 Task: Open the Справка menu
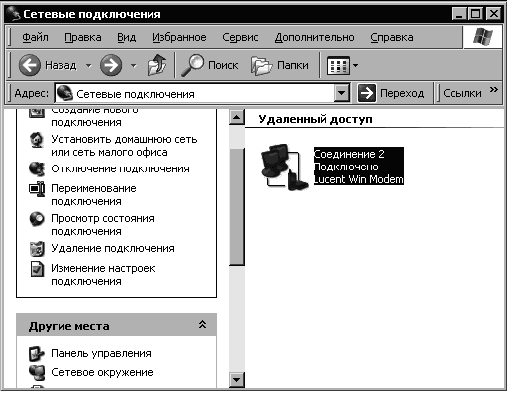(392, 37)
